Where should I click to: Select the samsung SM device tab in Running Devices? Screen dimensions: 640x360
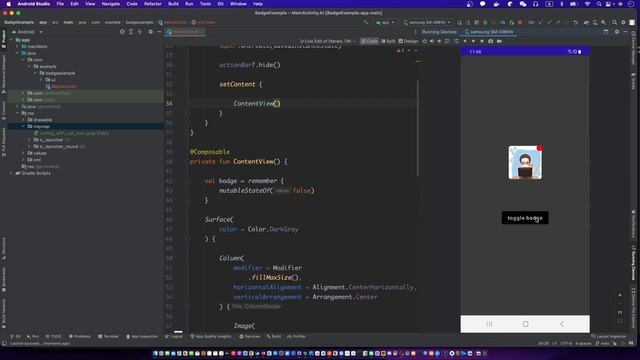(489, 32)
